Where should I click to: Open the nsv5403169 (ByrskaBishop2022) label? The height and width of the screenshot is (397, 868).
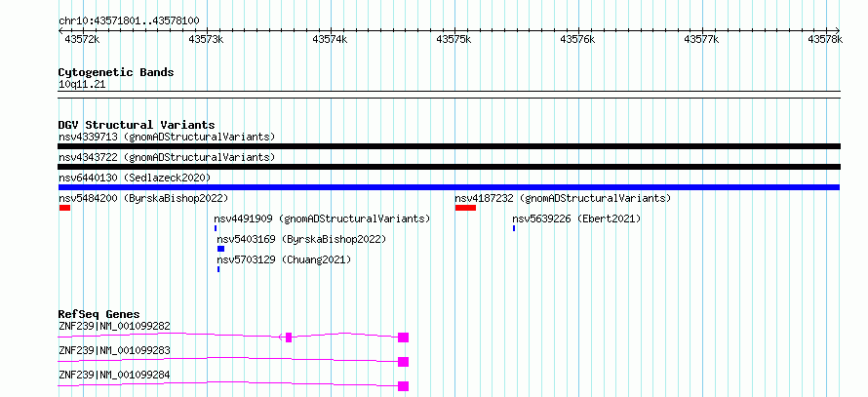pyautogui.click(x=301, y=239)
